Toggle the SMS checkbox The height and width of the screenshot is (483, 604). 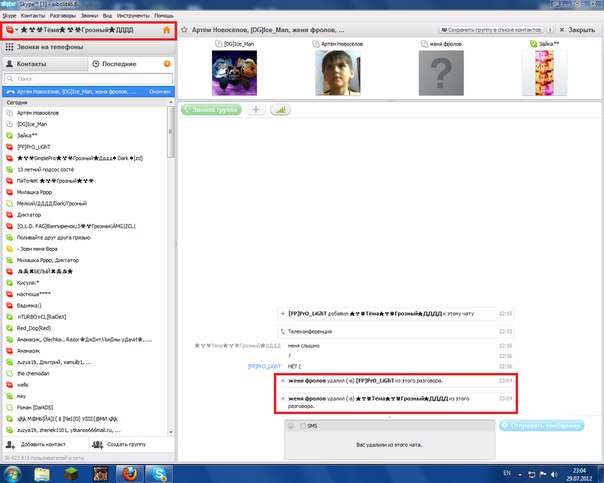pyautogui.click(x=301, y=426)
